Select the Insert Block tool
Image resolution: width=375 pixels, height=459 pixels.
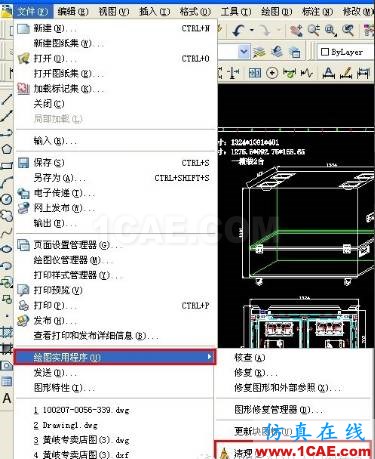coord(7,282)
